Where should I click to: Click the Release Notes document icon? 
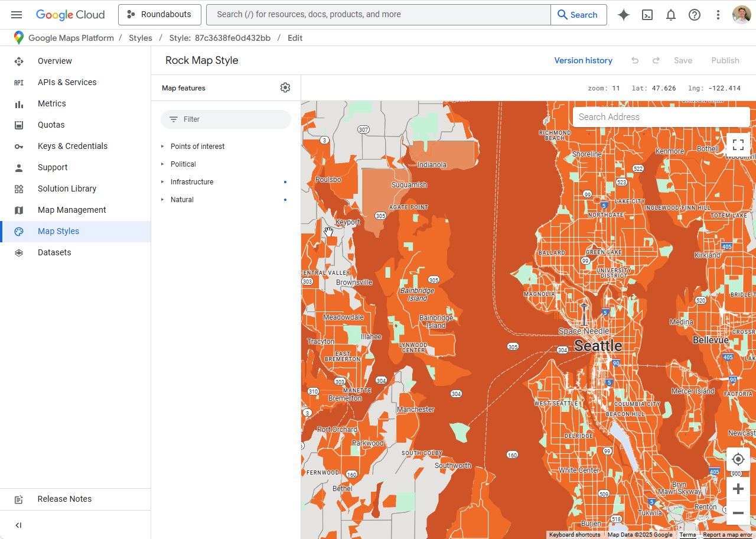tap(19, 499)
